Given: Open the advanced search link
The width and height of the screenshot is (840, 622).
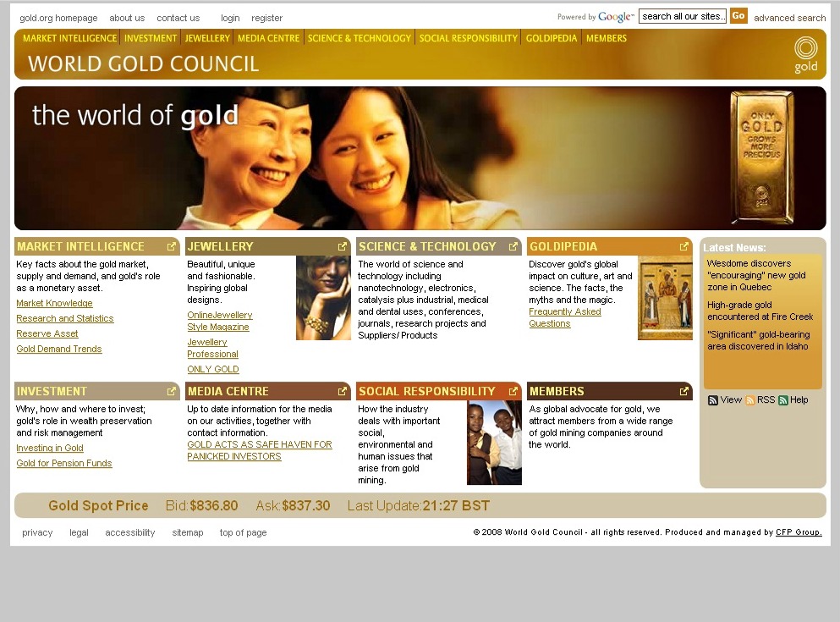Looking at the screenshot, I should click(789, 18).
